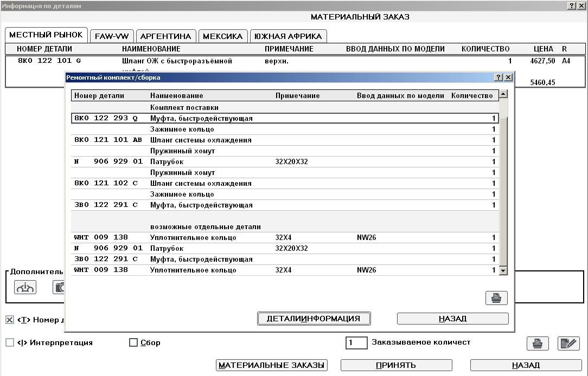This screenshot has width=588, height=376.
Task: Click the main window's help question mark
Action: pyautogui.click(x=572, y=5)
